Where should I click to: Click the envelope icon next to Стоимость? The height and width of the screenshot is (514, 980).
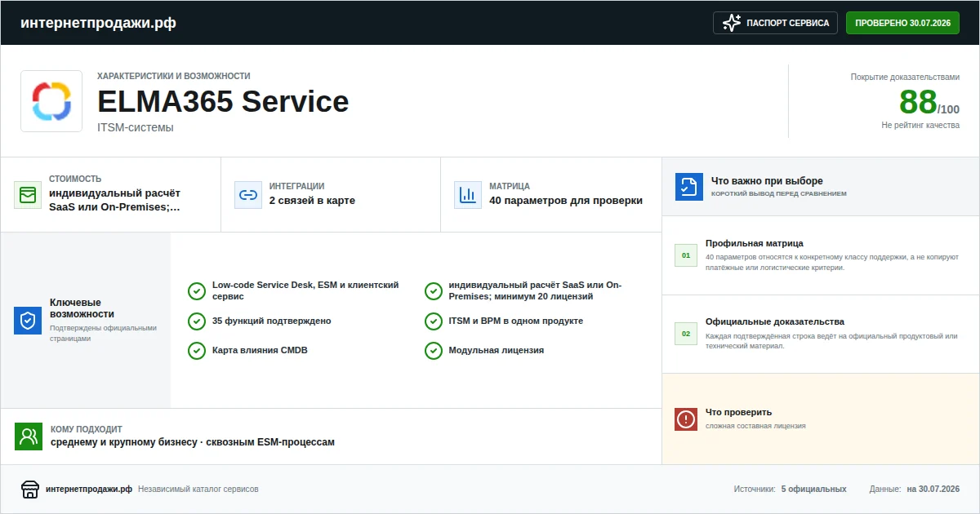click(28, 195)
